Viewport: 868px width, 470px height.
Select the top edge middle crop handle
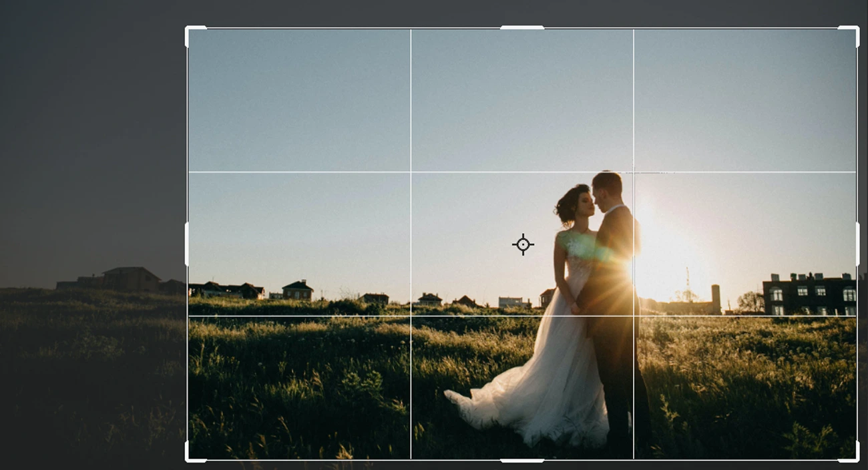pos(521,28)
